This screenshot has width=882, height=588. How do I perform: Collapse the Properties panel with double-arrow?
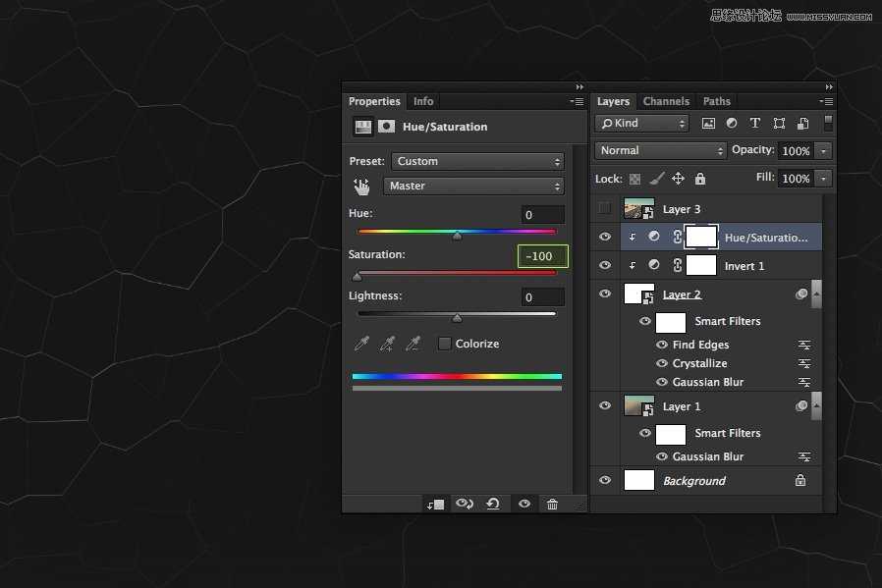tap(579, 87)
